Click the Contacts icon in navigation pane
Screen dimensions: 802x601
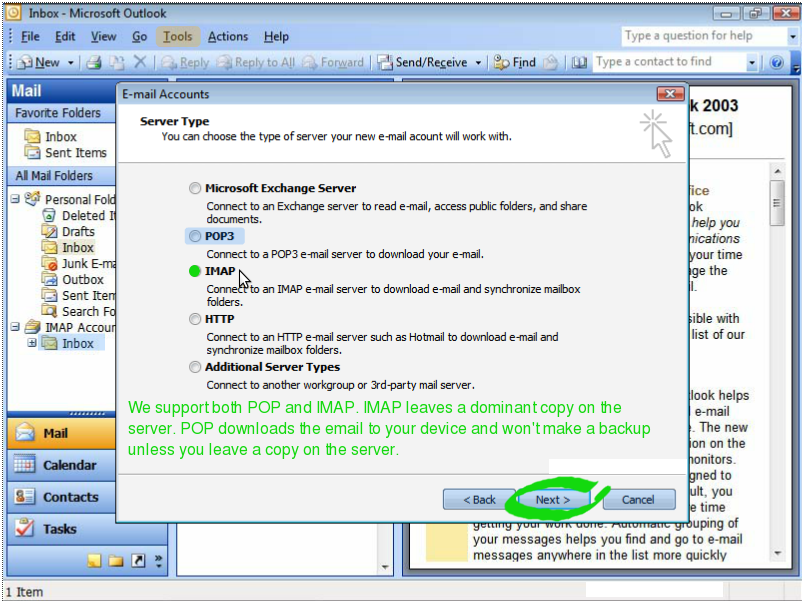(25, 496)
